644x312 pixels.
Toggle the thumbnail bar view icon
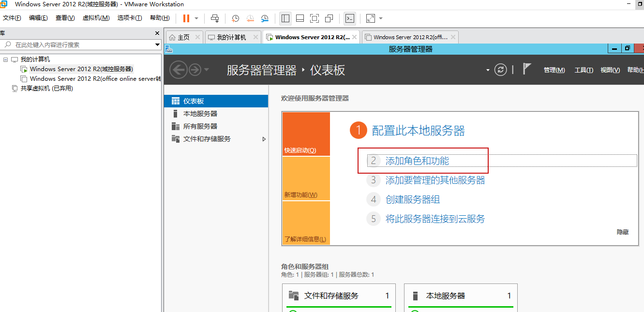[x=300, y=18]
